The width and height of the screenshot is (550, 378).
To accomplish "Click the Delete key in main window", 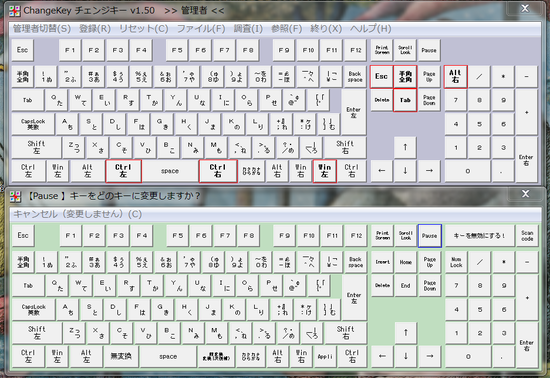I will pos(382,100).
